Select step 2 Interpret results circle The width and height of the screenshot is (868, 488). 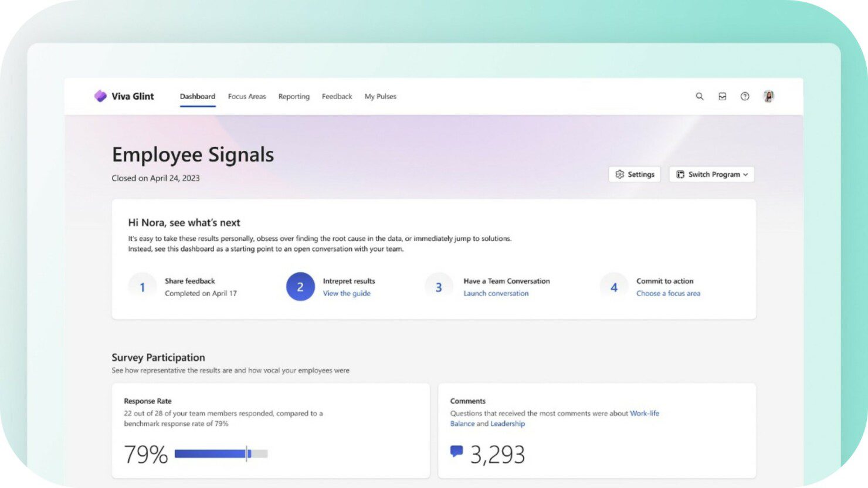tap(300, 287)
